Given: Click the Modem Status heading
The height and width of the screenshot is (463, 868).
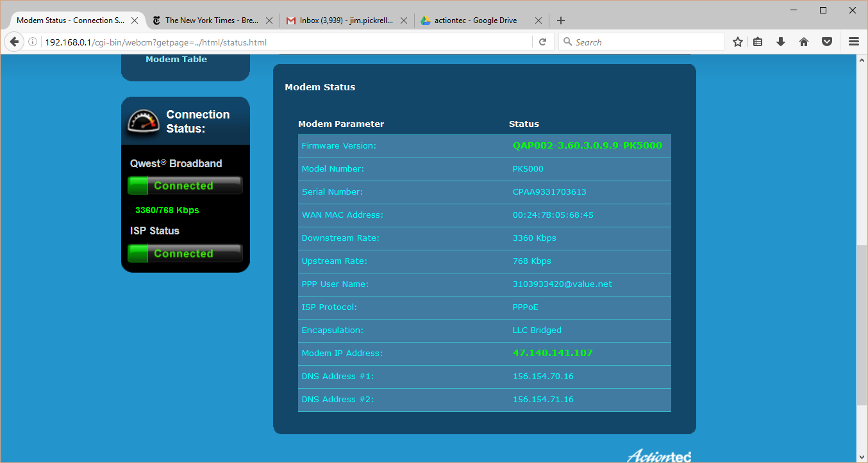Looking at the screenshot, I should click(320, 87).
